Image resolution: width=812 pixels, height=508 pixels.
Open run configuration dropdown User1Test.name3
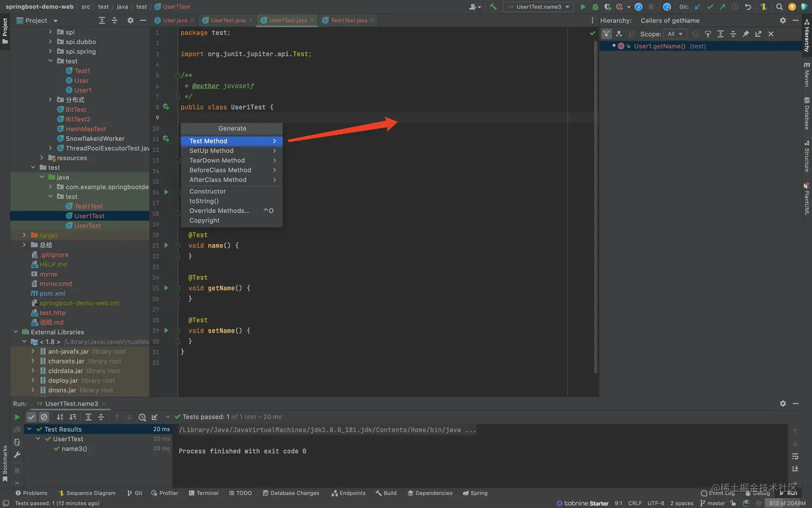tap(539, 7)
